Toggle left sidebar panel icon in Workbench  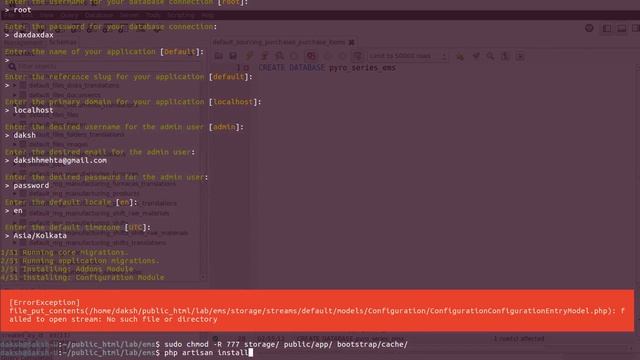(607, 28)
